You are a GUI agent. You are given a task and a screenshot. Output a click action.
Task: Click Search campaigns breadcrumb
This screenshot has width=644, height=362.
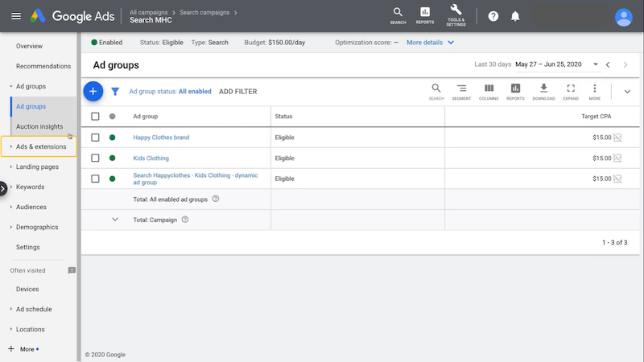(204, 12)
